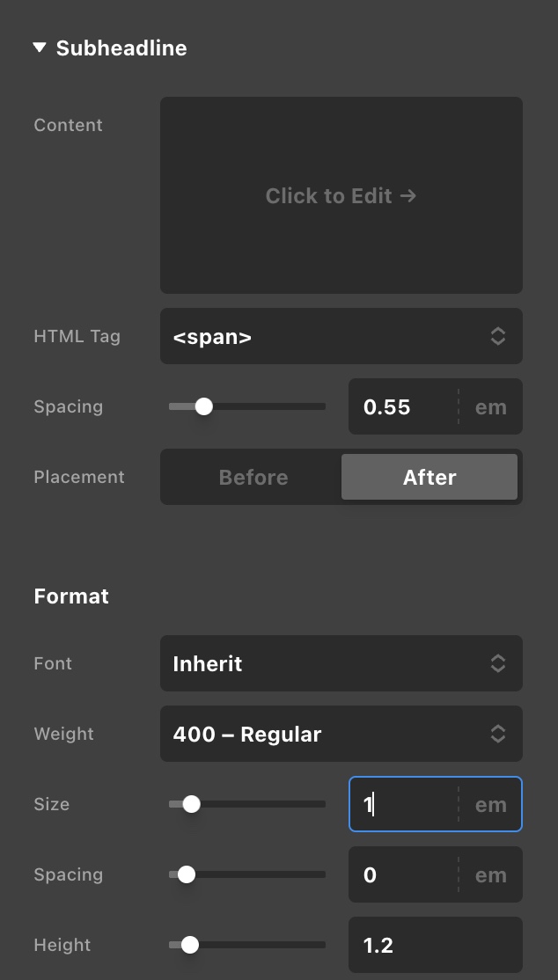Click the Spacing 0.55 value field
This screenshot has height=980, width=558.
coord(403,407)
